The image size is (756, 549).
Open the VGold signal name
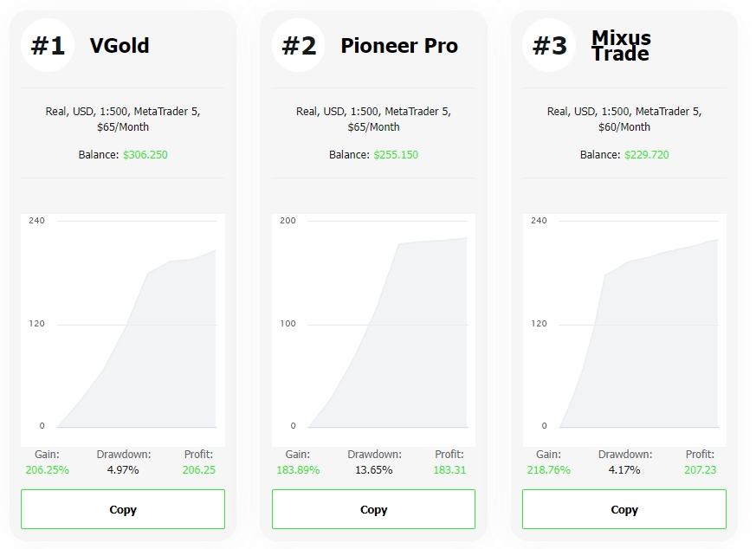pyautogui.click(x=120, y=46)
